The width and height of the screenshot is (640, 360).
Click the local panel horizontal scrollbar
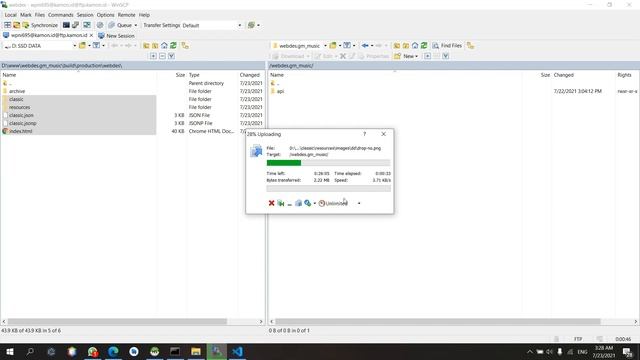coord(117,322)
